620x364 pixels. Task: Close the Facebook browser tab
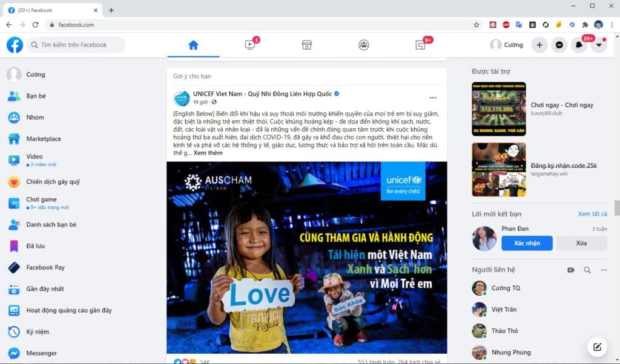[x=95, y=10]
